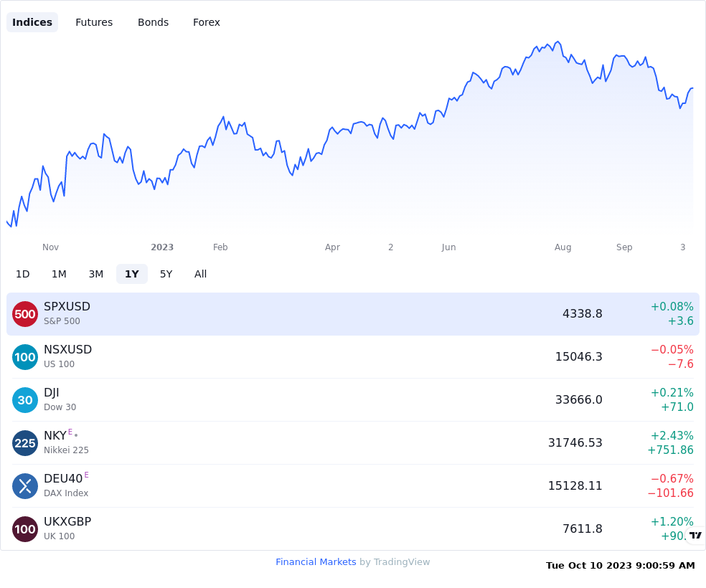Click the +751.86 point change for NKY
This screenshot has height=588, width=706.
(x=670, y=450)
